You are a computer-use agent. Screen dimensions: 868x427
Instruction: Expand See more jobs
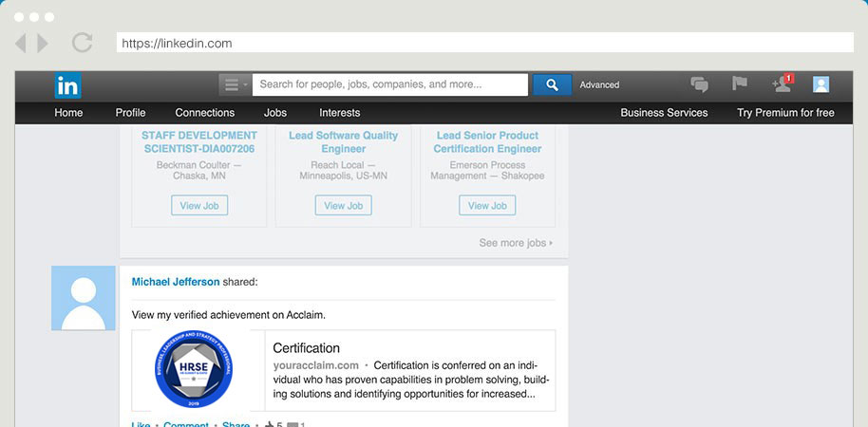point(516,243)
